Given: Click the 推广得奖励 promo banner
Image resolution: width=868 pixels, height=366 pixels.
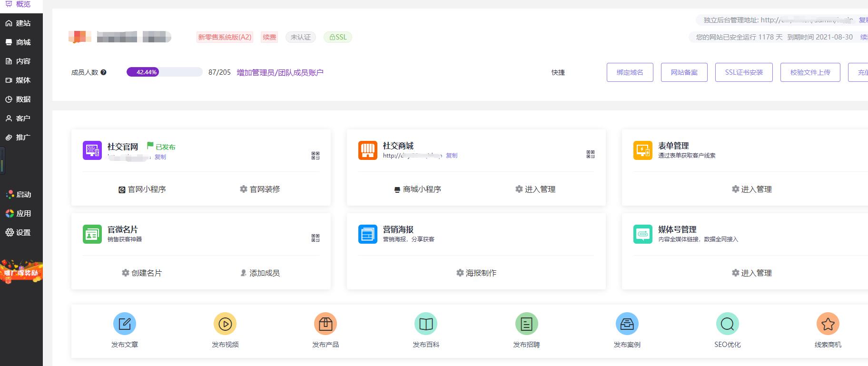Looking at the screenshot, I should coord(21,272).
